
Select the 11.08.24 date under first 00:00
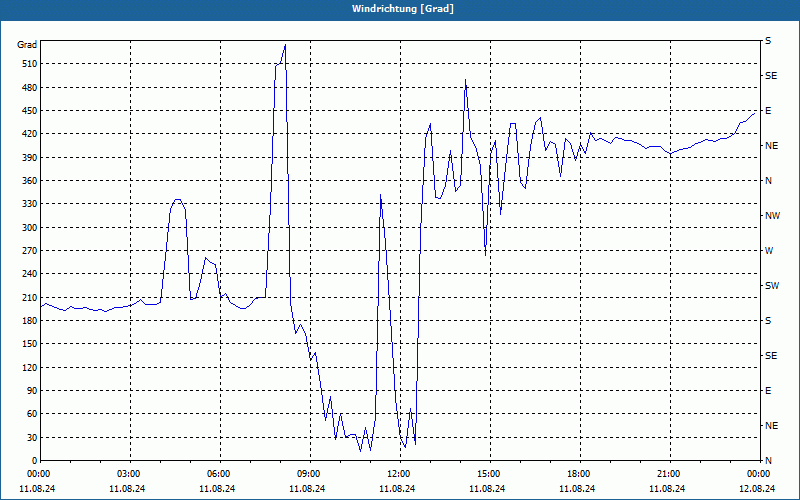click(37, 489)
